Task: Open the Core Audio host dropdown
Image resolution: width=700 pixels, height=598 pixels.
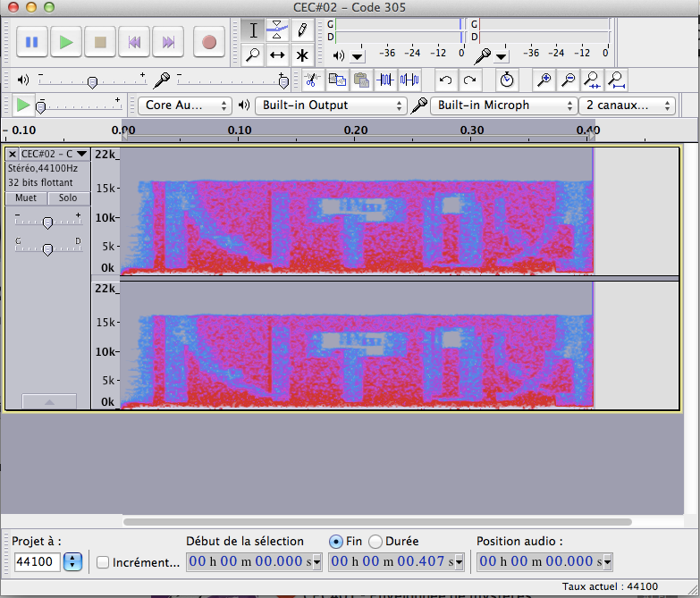Action: point(184,105)
